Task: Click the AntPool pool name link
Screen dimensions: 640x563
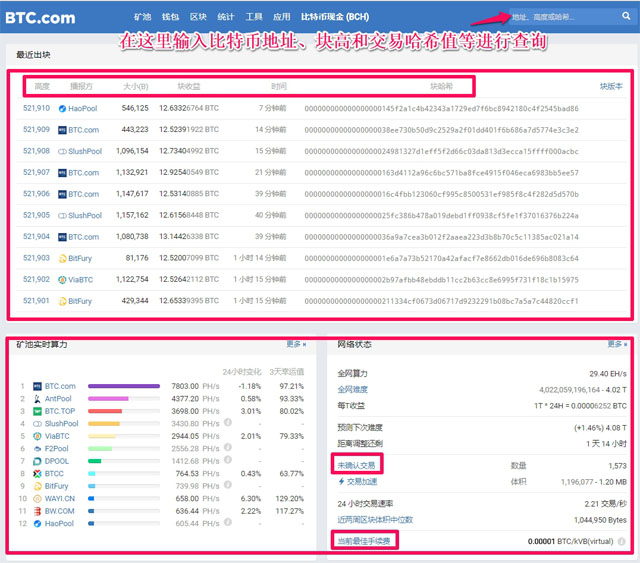Action: coord(58,398)
